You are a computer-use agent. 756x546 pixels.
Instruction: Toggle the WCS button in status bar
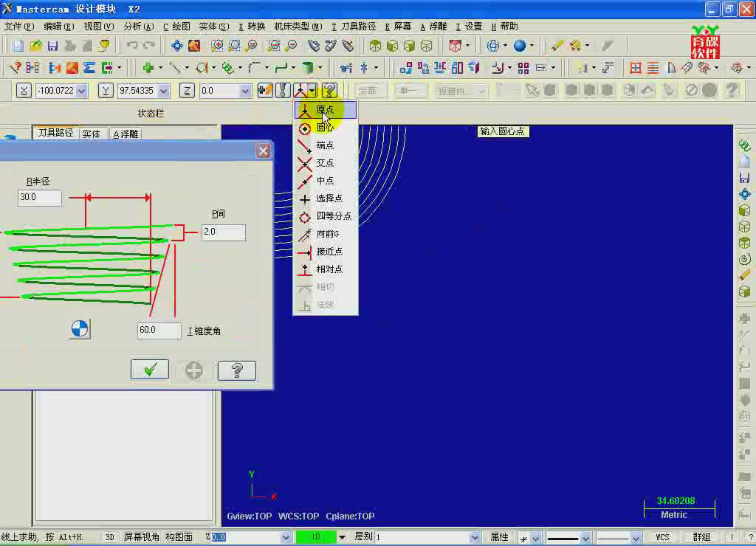click(x=662, y=537)
